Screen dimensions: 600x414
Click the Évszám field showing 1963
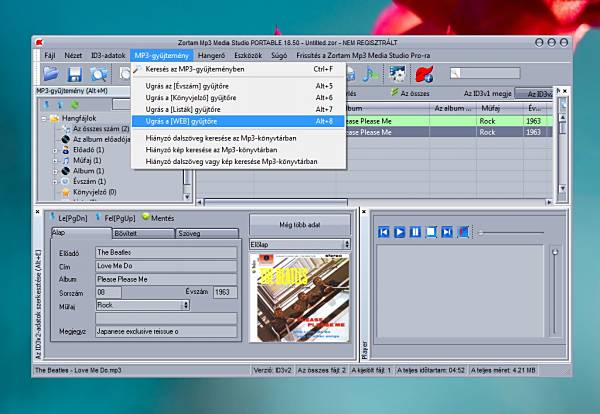[225, 292]
